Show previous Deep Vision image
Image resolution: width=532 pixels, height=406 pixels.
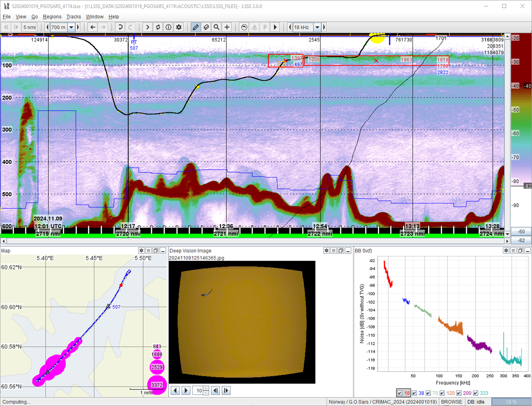[175, 390]
